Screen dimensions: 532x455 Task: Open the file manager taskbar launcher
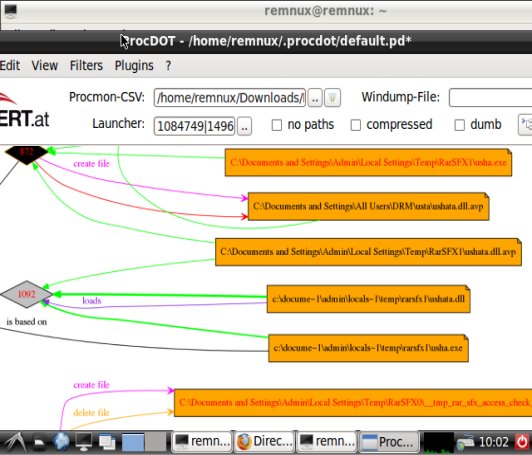pos(39,442)
